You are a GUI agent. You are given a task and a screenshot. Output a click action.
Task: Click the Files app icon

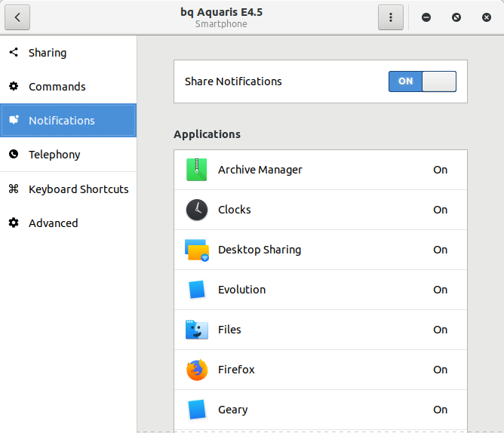(x=196, y=330)
